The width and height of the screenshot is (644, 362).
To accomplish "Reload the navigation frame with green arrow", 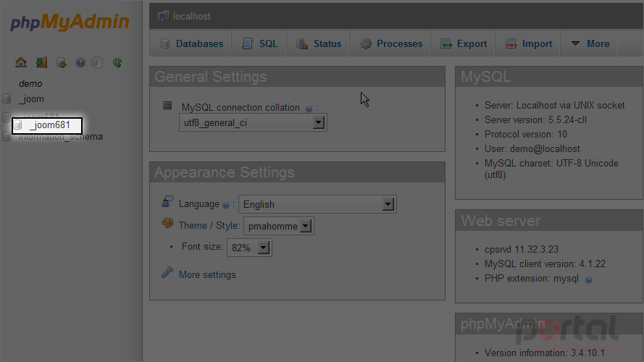I will [117, 63].
